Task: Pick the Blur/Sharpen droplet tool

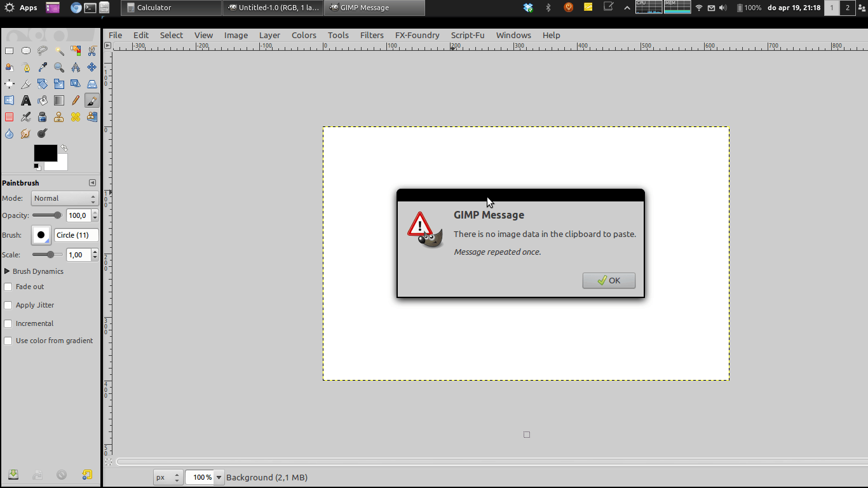Action: pyautogui.click(x=10, y=133)
